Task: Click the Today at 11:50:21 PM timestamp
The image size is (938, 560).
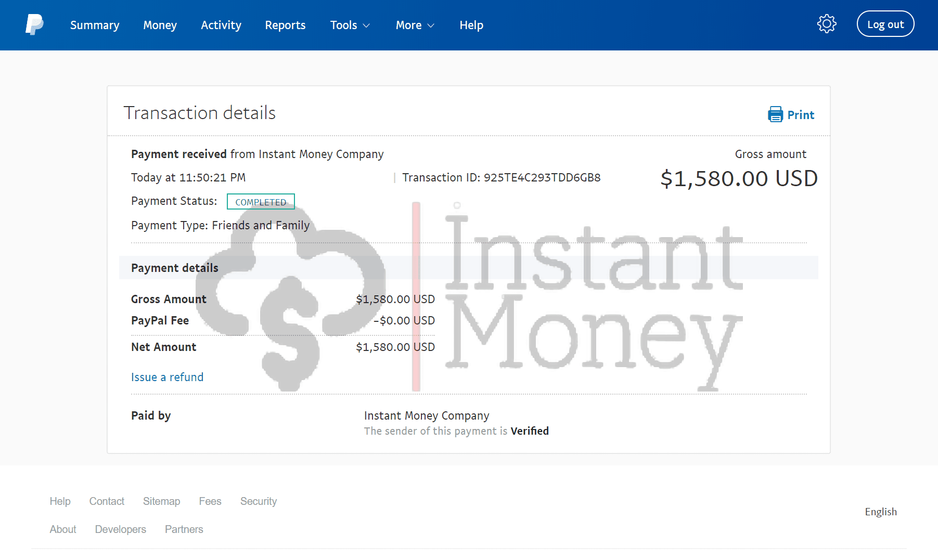Action: 188,178
